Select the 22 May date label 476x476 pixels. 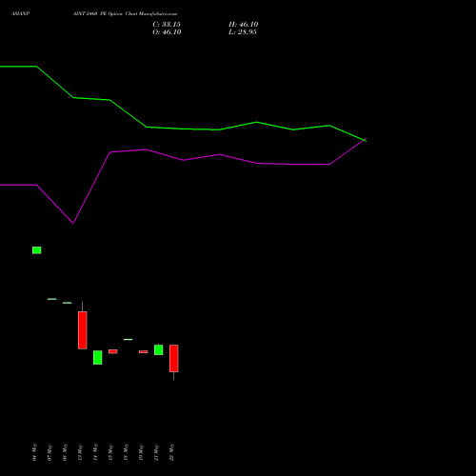[x=171, y=452]
